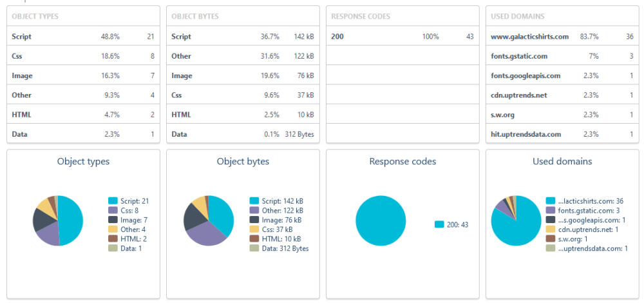Select the "100%" response code percentage
This screenshot has width=644, height=303.
(430, 37)
